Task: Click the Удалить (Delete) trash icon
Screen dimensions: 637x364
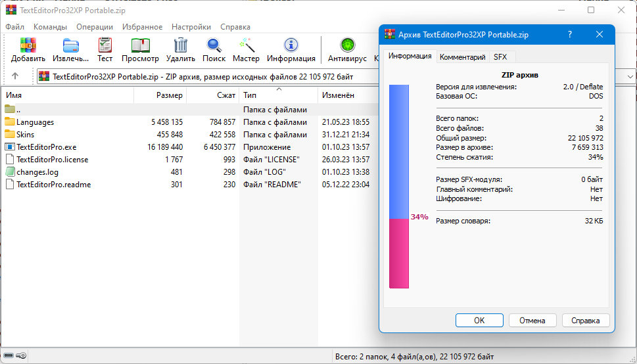Action: (x=180, y=45)
